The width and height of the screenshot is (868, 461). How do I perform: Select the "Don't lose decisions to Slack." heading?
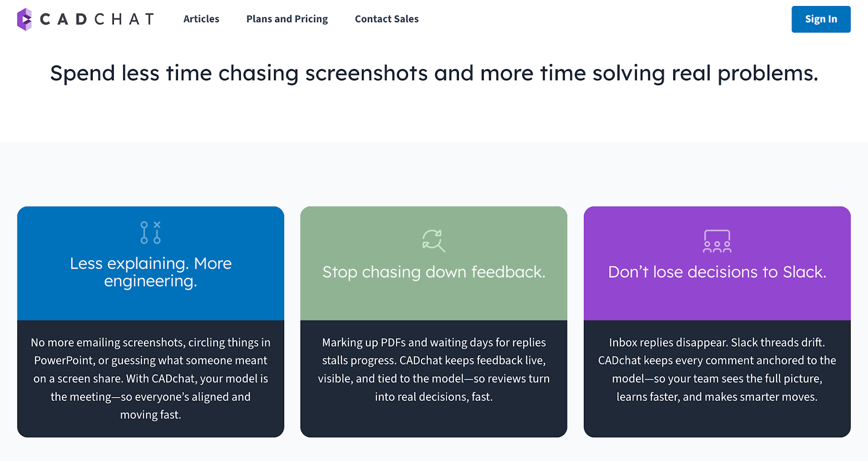point(717,272)
